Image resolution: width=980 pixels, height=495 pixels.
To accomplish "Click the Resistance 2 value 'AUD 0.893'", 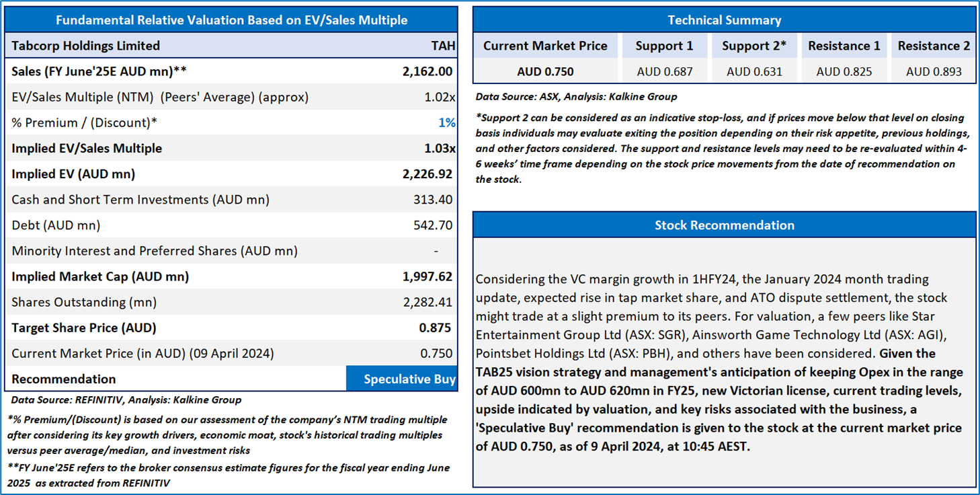I will pos(934,71).
